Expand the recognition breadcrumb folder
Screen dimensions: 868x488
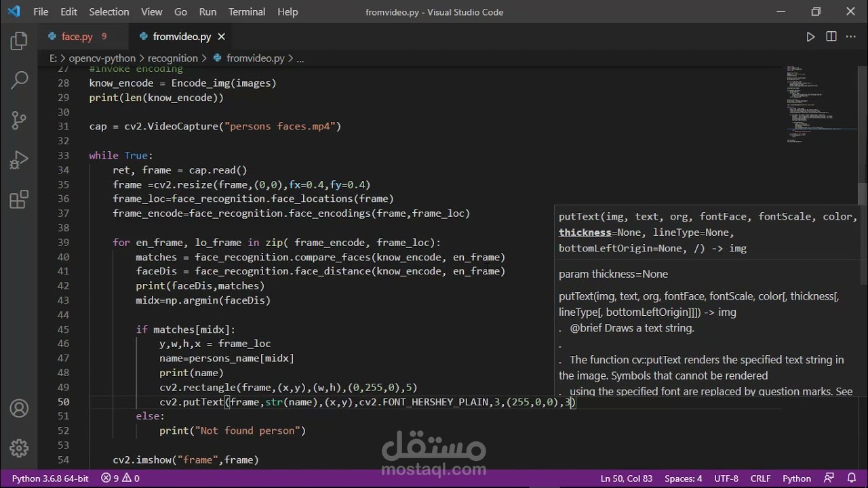tap(173, 58)
